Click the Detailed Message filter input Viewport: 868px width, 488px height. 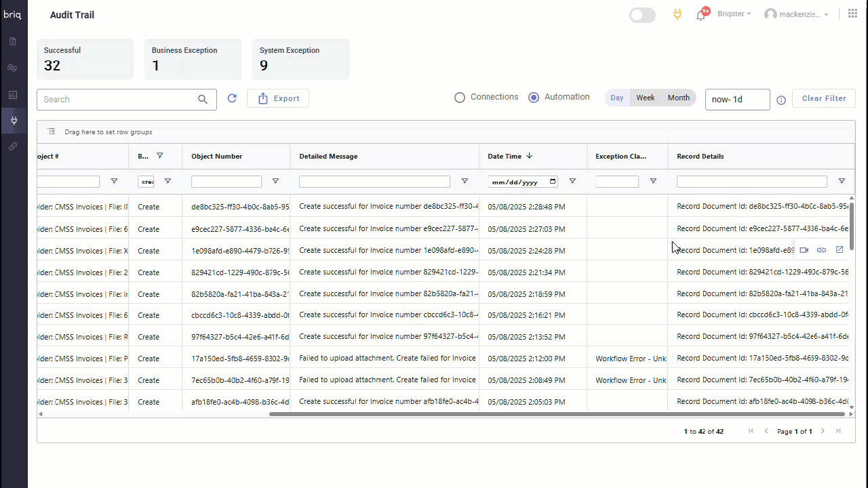374,182
